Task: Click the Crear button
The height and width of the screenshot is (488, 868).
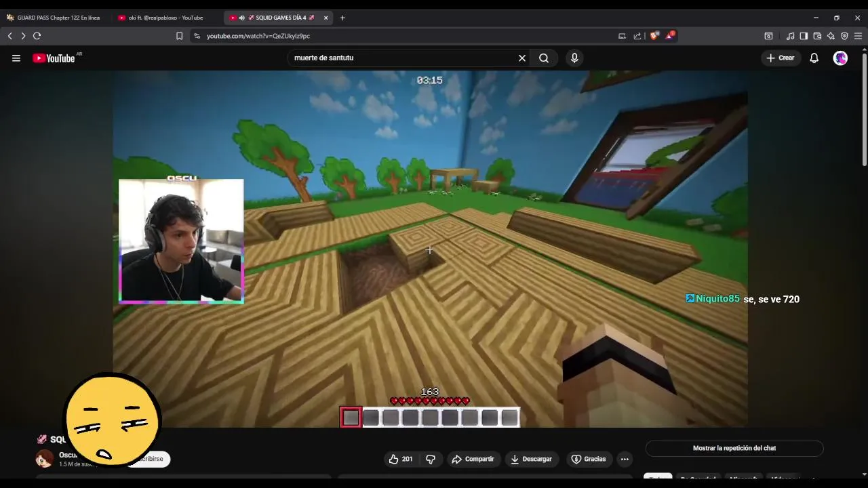Action: [x=781, y=58]
